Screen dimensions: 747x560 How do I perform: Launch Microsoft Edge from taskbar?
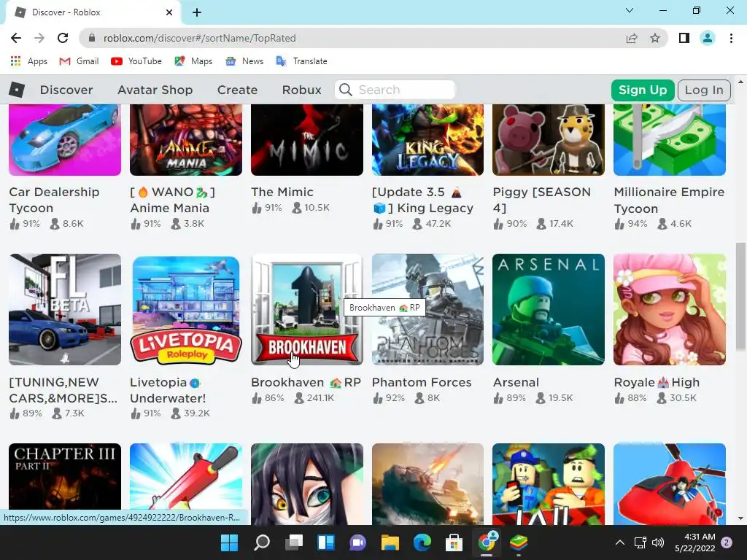pyautogui.click(x=422, y=542)
